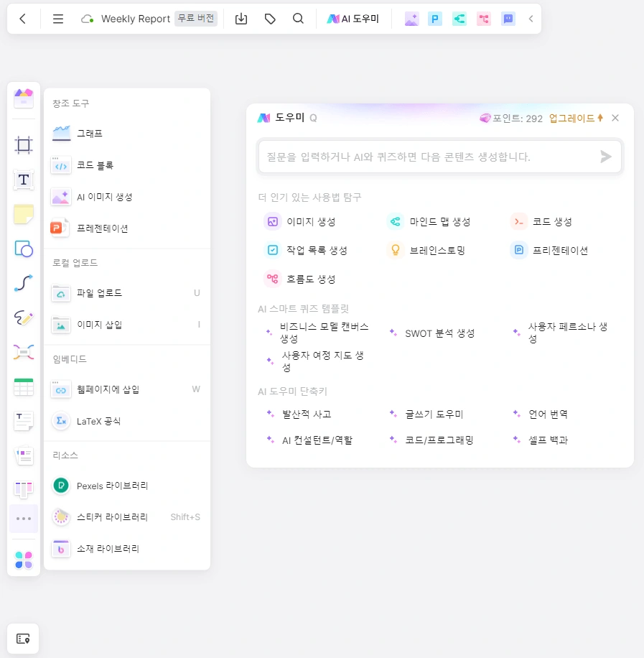Choose 파일 업로드 menu item
This screenshot has width=644, height=658.
click(x=127, y=293)
